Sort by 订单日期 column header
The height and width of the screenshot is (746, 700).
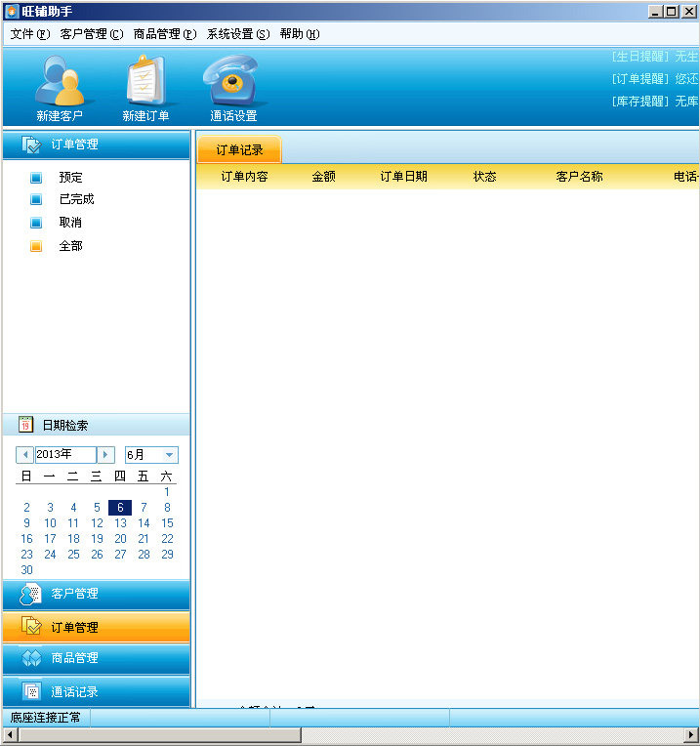point(403,177)
